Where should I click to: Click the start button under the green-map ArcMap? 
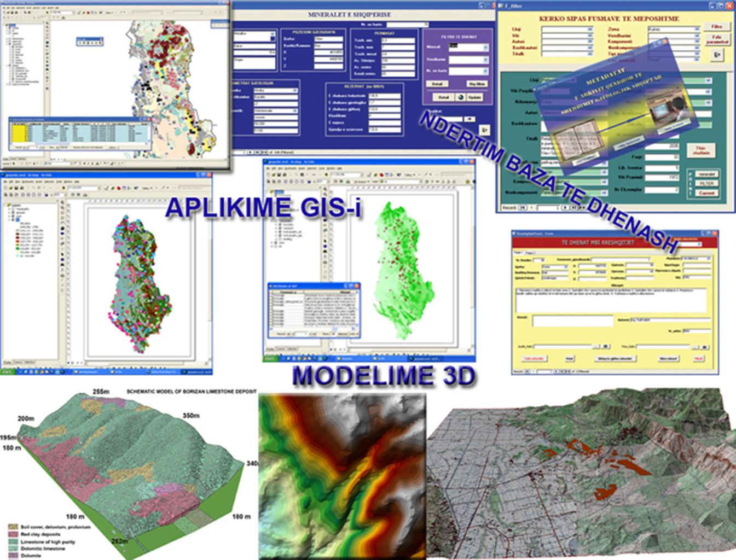(x=270, y=359)
